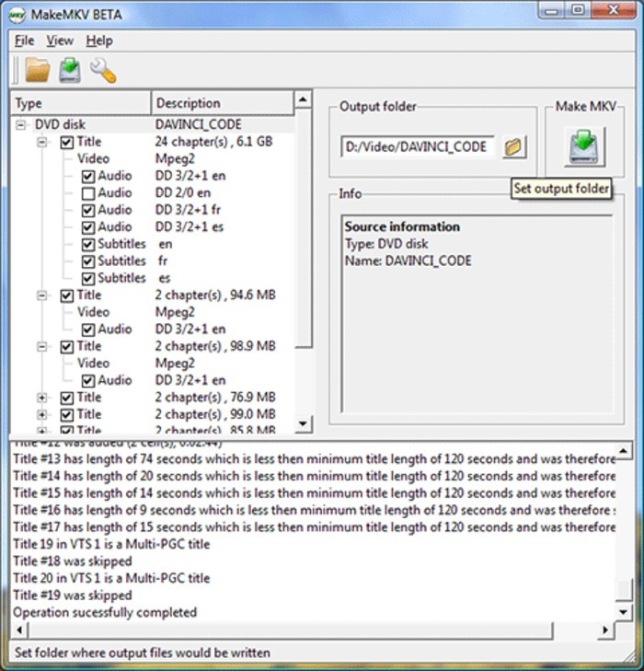
Task: Click the open files folder toolbar icon
Action: point(37,70)
